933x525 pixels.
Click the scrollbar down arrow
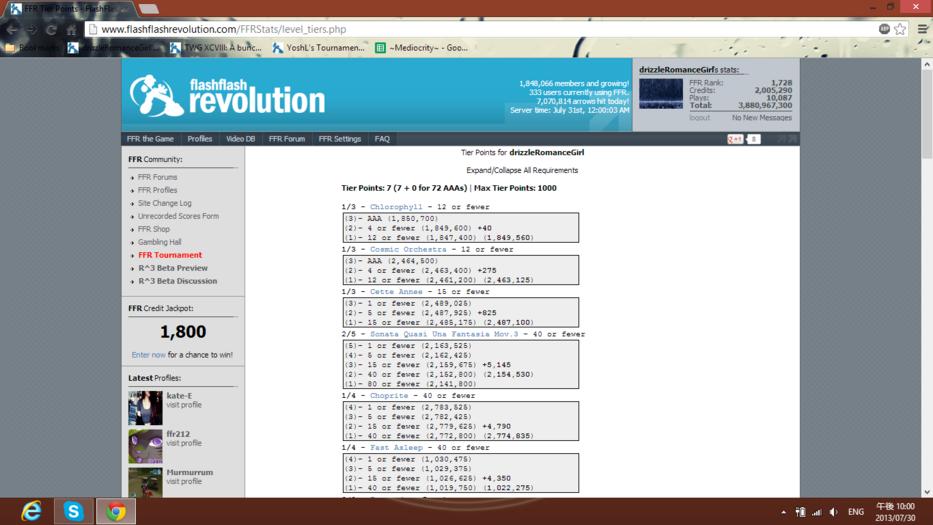point(926,492)
